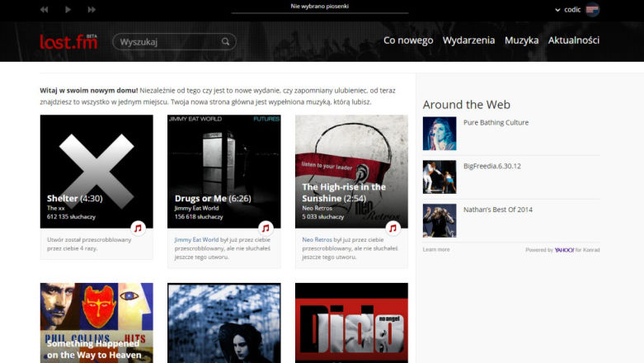This screenshot has height=363, width=644.
Task: Click the Around the Web heading
Action: point(467,105)
